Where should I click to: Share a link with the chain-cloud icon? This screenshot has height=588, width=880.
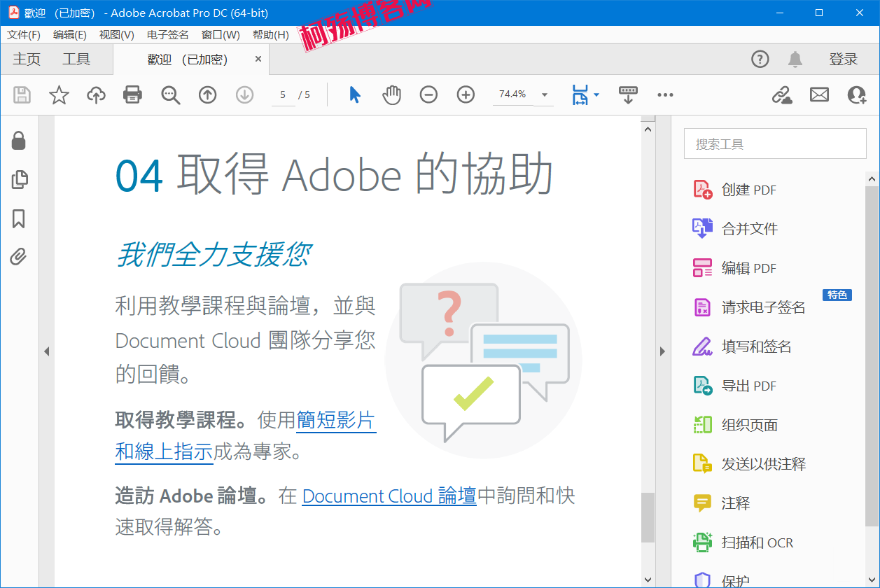coord(782,94)
